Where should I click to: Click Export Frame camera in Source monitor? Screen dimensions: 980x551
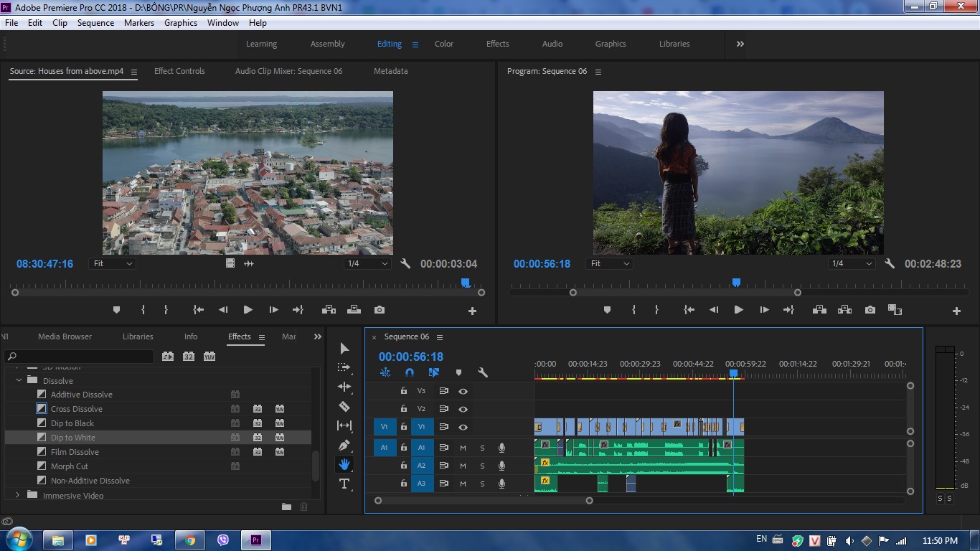click(380, 310)
